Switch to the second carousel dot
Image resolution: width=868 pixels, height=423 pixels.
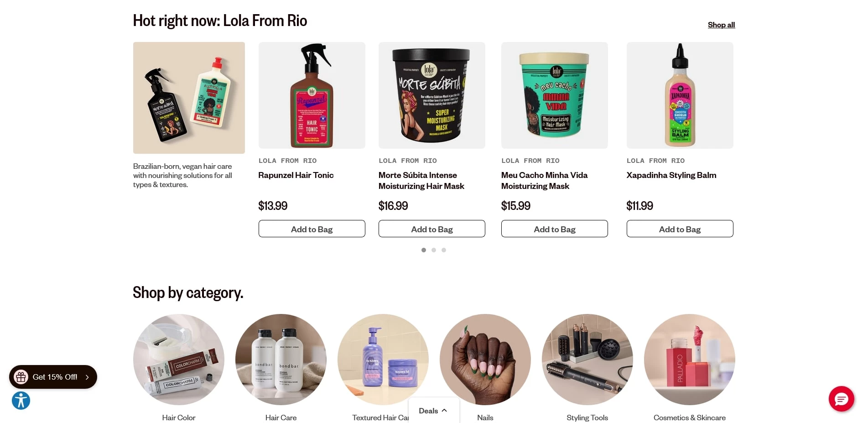[x=434, y=250]
